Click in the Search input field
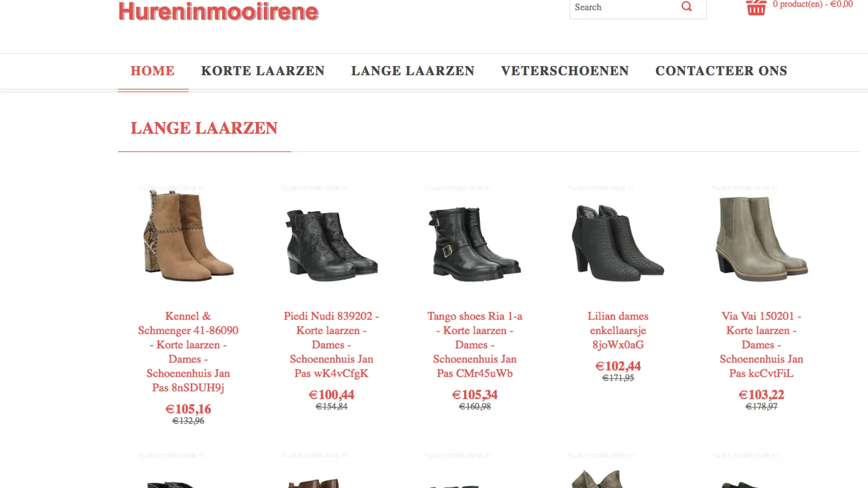Viewport: 868px width, 488px height. [624, 7]
